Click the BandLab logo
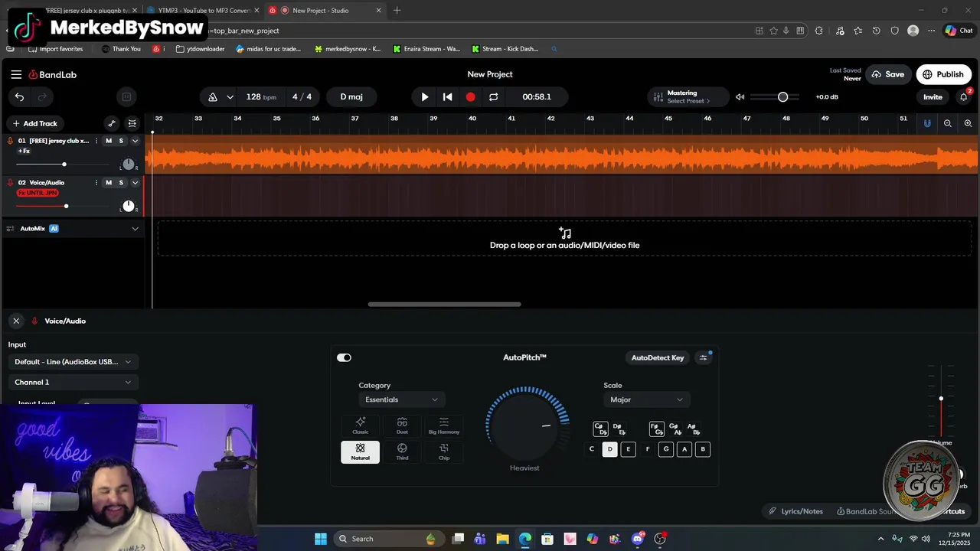The height and width of the screenshot is (551, 980). 53,74
